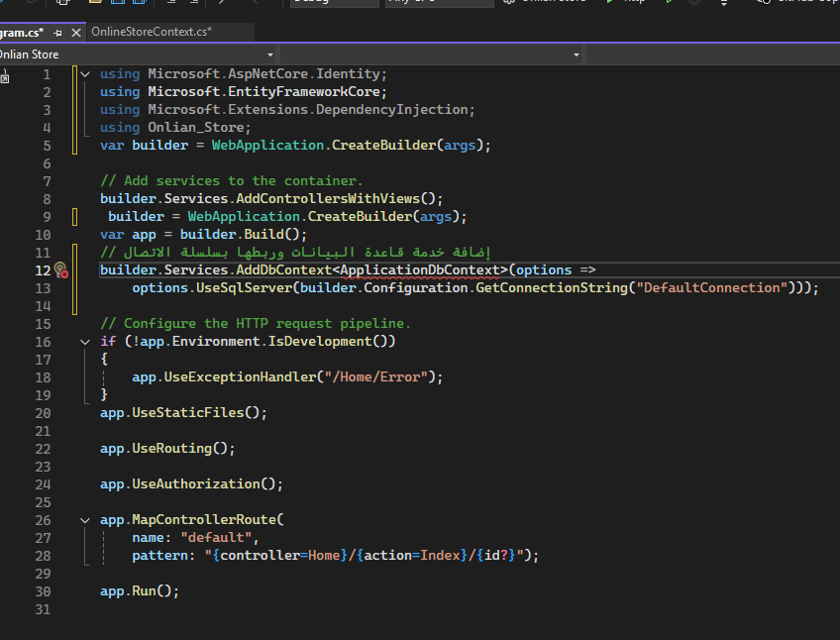This screenshot has height=640, width=840.
Task: Click the small icon left of line 1
Action: (5, 75)
